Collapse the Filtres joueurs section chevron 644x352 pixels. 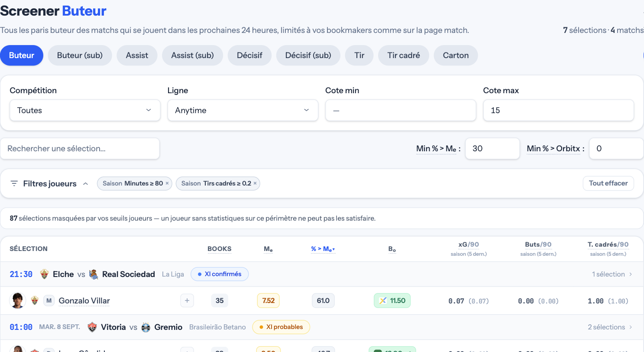tap(86, 184)
